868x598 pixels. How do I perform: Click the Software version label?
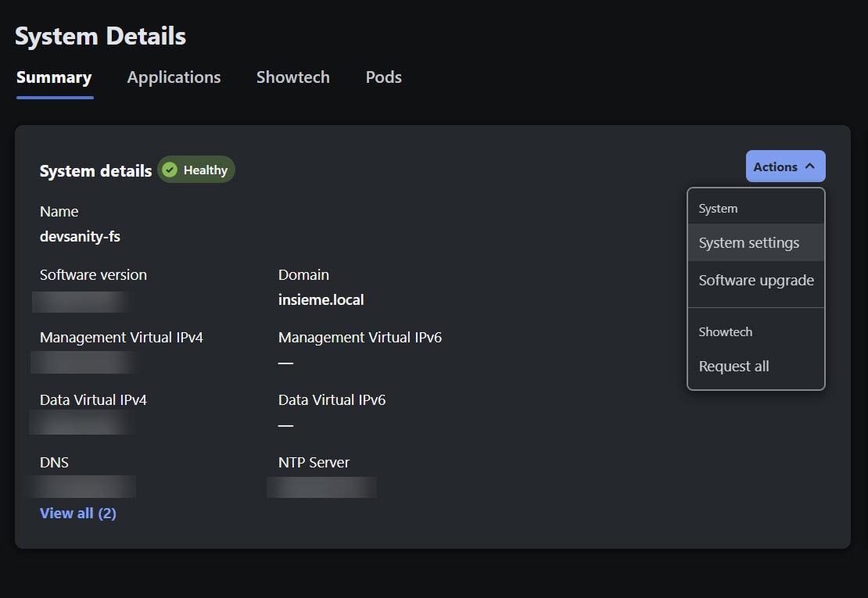pyautogui.click(x=94, y=275)
